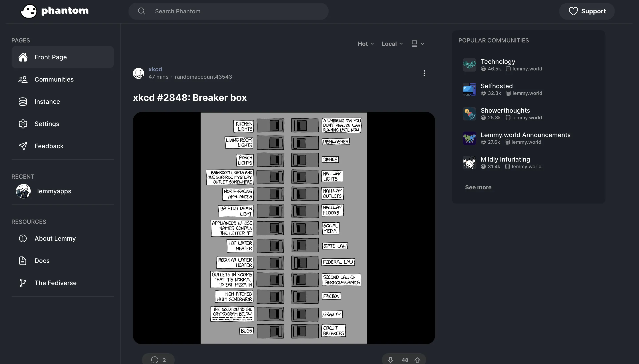Click the About Lemmy info icon
Screen dimensions: 639x364
[x=23, y=238]
